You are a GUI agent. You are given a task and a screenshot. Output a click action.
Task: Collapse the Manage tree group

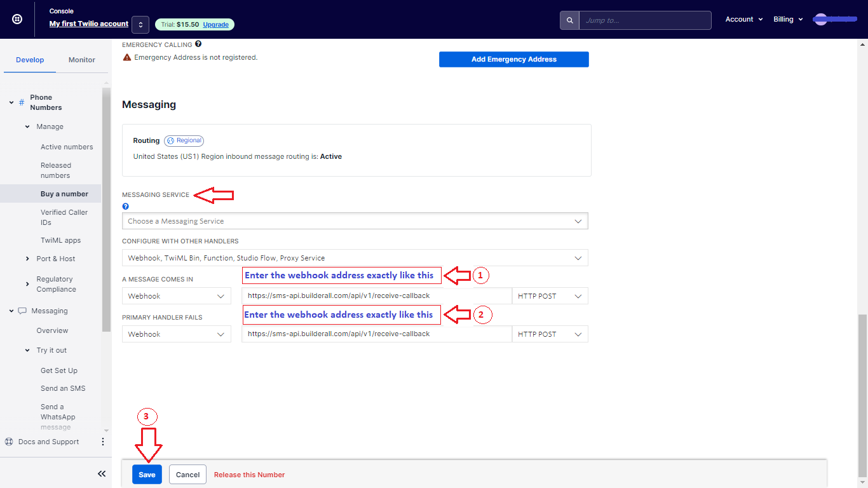click(x=27, y=126)
